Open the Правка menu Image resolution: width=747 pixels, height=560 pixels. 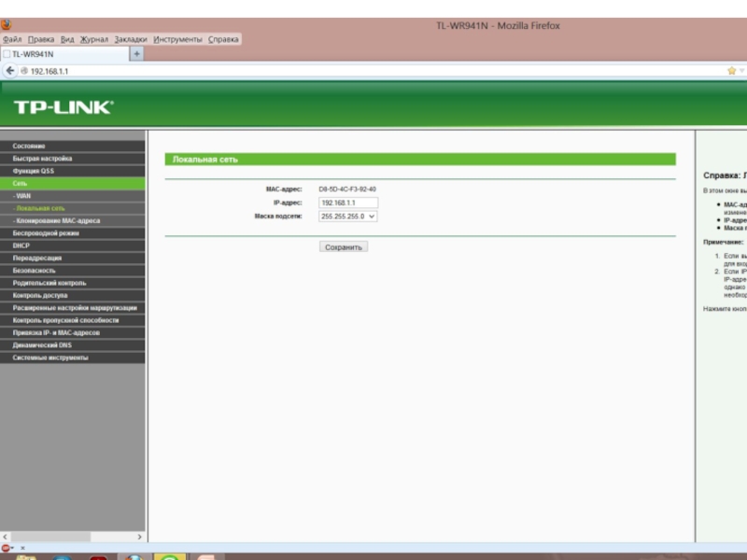[41, 39]
